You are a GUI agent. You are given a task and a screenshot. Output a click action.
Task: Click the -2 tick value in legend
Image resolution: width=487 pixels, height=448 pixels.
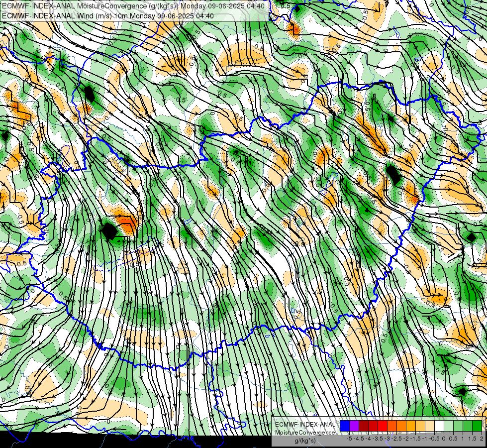405,439
